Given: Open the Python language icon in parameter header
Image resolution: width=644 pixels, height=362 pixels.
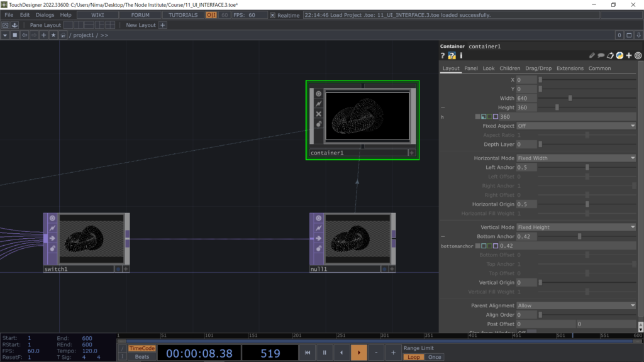Looking at the screenshot, I should tap(619, 55).
